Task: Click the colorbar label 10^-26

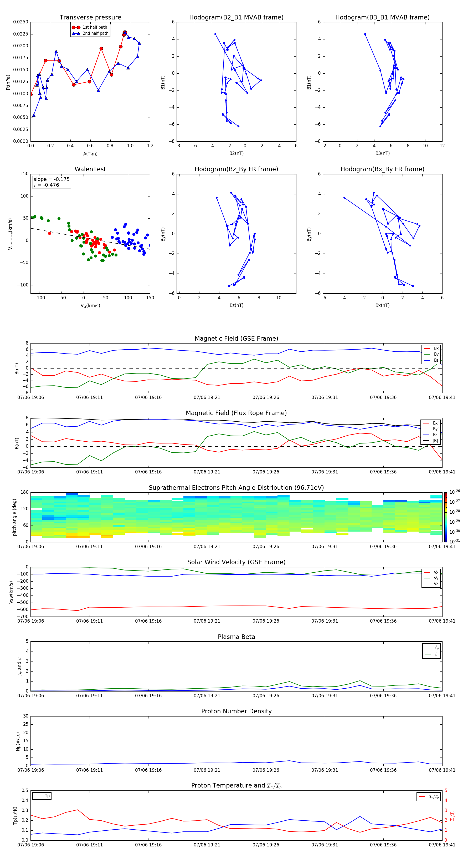Action: point(455,492)
